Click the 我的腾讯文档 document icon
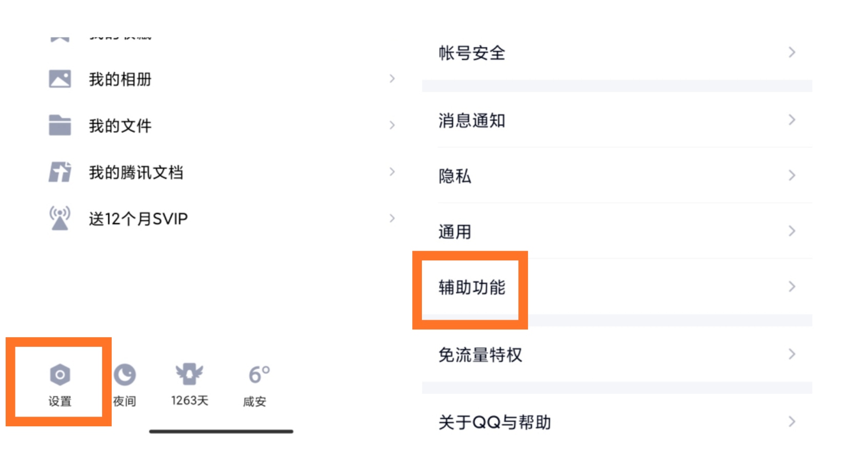The height and width of the screenshot is (476, 868). [60, 172]
